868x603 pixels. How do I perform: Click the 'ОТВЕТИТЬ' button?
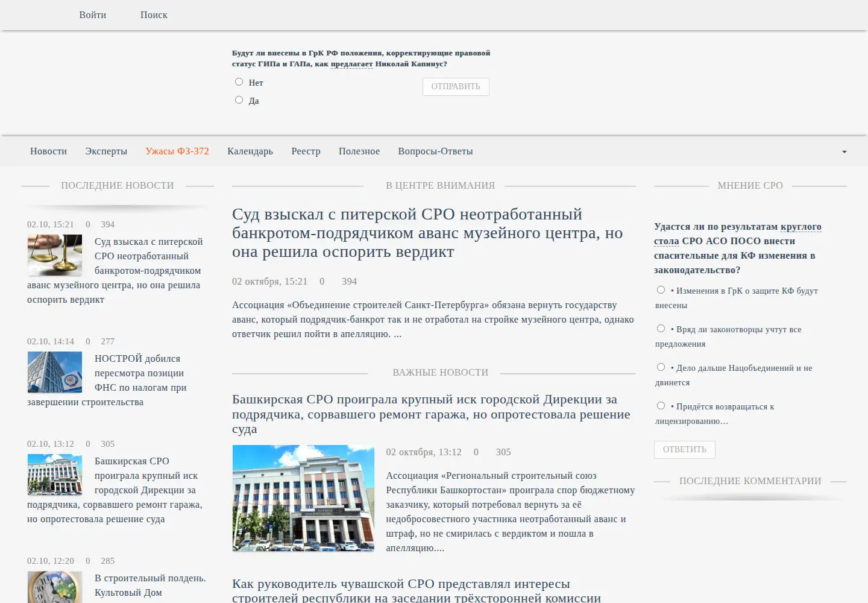(x=685, y=450)
